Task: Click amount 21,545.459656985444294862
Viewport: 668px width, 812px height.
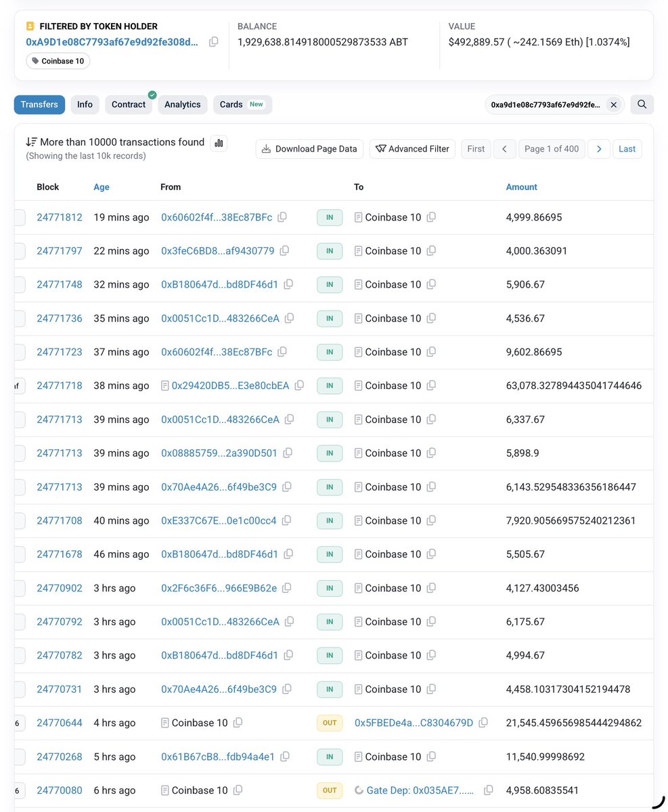Action: pos(574,723)
